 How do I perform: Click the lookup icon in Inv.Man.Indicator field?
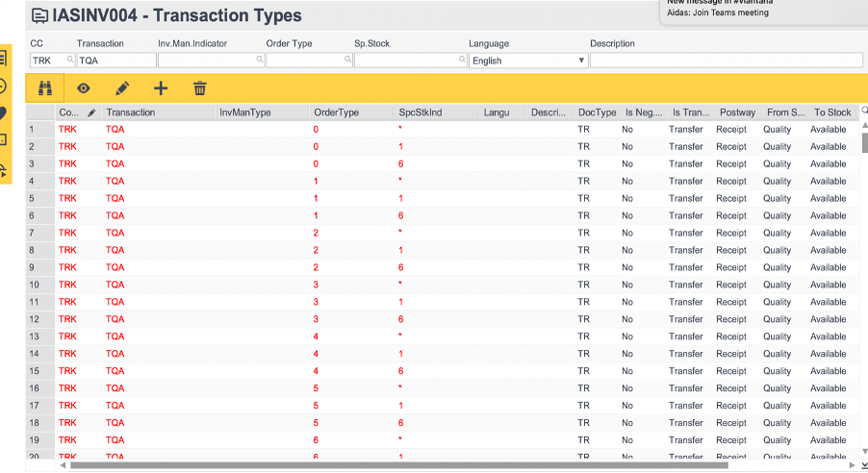click(259, 61)
